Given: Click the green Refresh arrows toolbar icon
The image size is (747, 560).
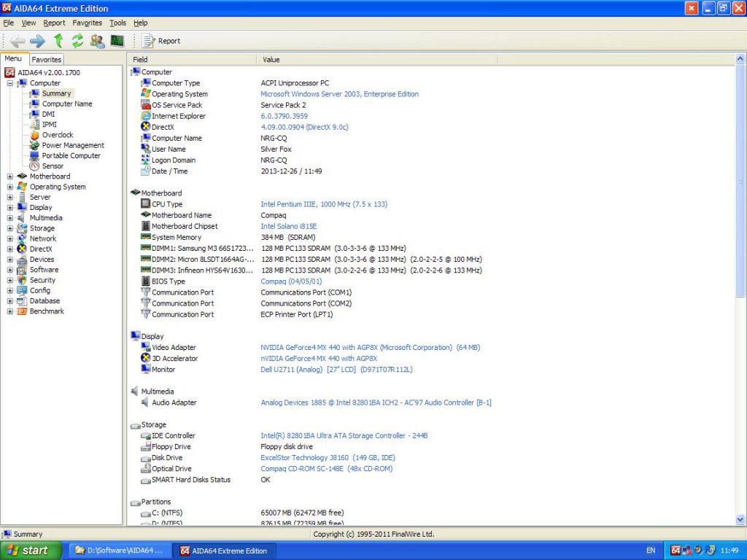Looking at the screenshot, I should 77,41.
